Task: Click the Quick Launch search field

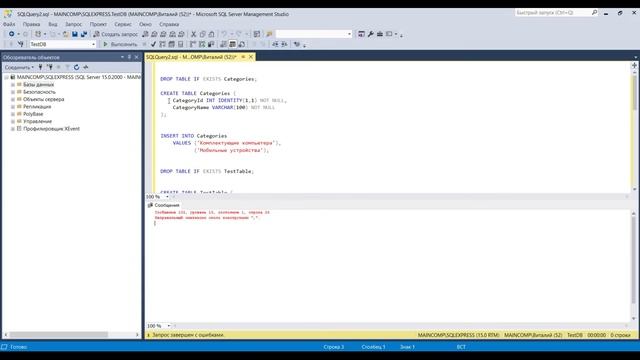Action: (553, 13)
